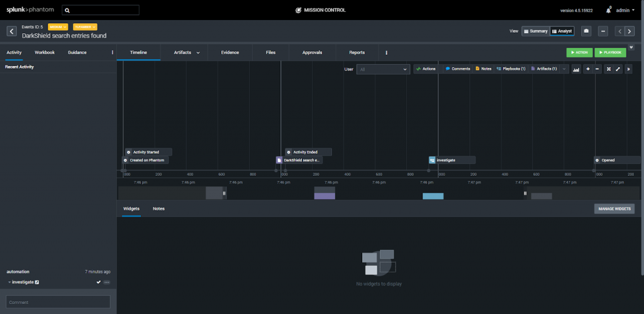Select the Workbook tab
The image size is (644, 314).
[45, 53]
